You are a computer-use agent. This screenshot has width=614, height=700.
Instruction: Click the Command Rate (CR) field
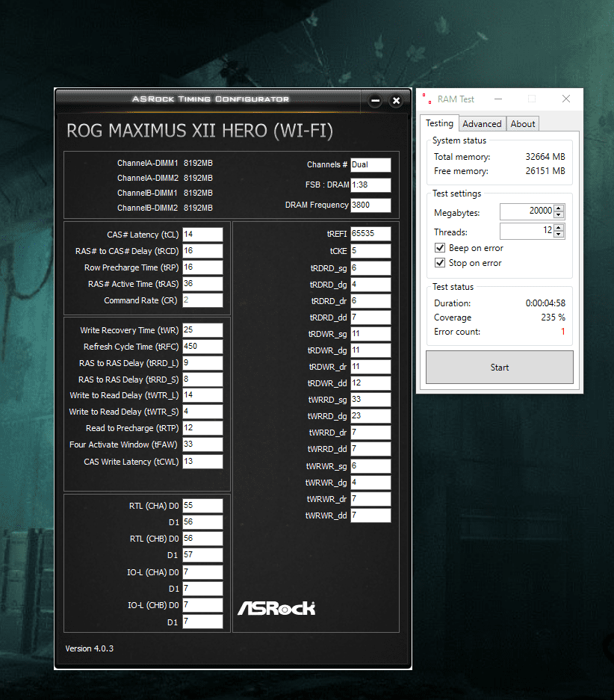tap(202, 300)
